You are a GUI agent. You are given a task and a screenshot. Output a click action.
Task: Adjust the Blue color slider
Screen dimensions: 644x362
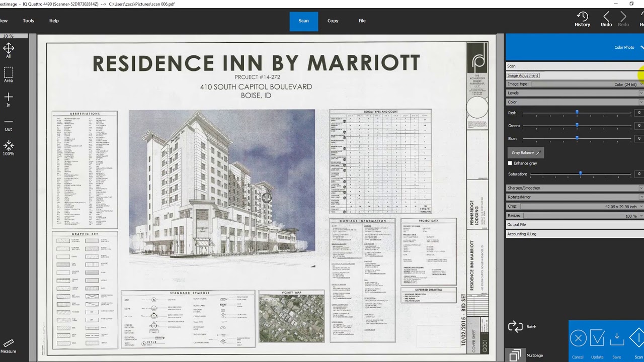577,138
